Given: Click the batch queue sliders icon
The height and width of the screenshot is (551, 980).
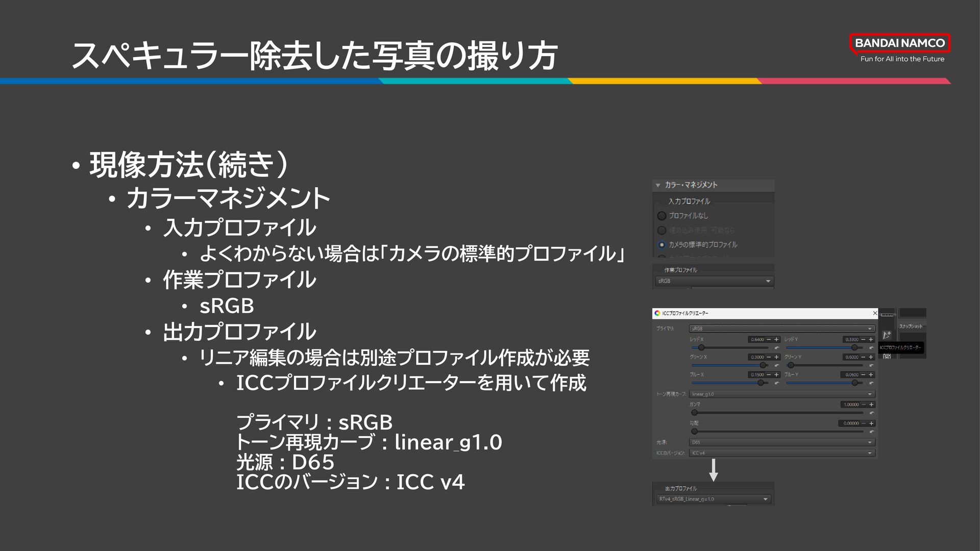Looking at the screenshot, I should click(x=887, y=356).
